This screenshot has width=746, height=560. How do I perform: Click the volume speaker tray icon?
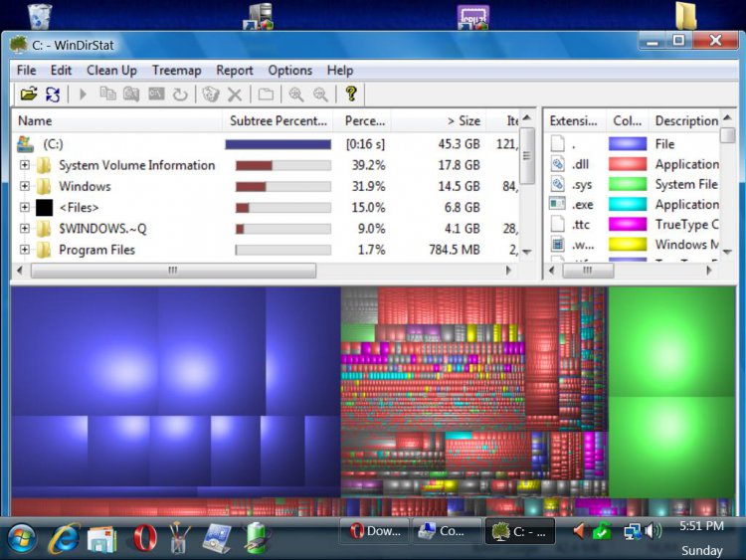tap(653, 530)
